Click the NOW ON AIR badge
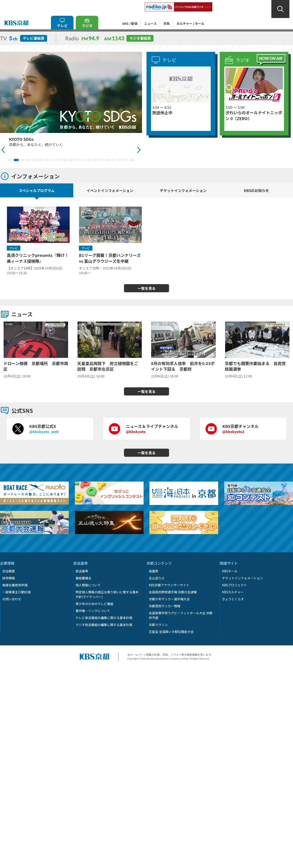The width and height of the screenshot is (293, 868). point(271,59)
